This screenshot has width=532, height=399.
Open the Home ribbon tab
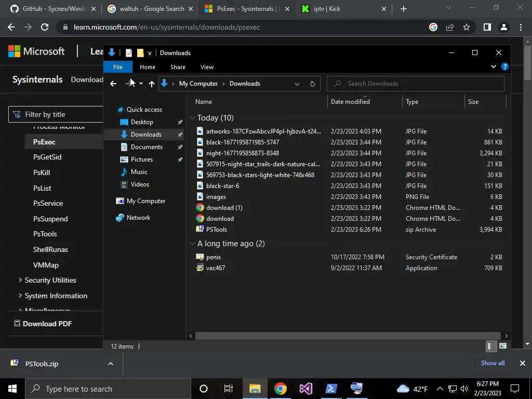click(147, 67)
